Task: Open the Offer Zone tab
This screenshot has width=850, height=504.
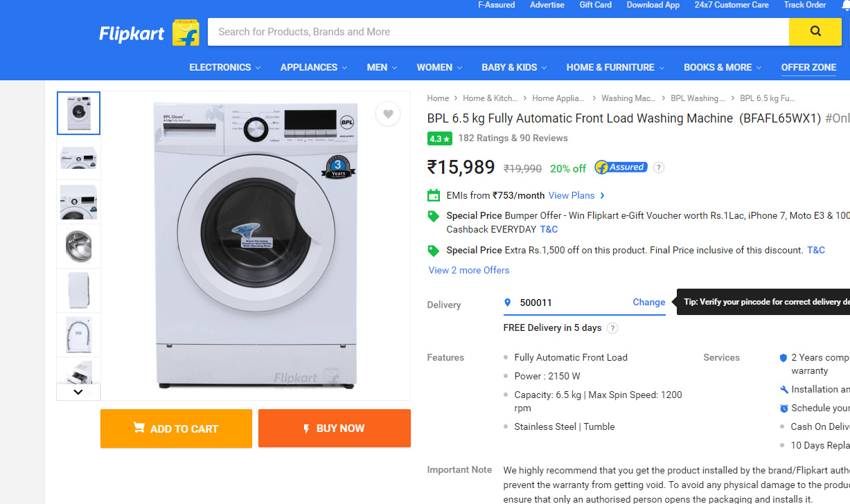Action: tap(808, 67)
